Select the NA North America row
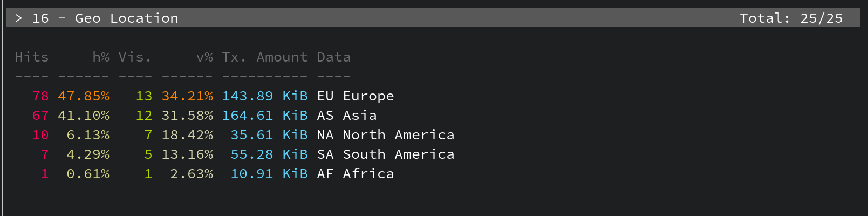Screen dimensions: 868x216 (385, 135)
